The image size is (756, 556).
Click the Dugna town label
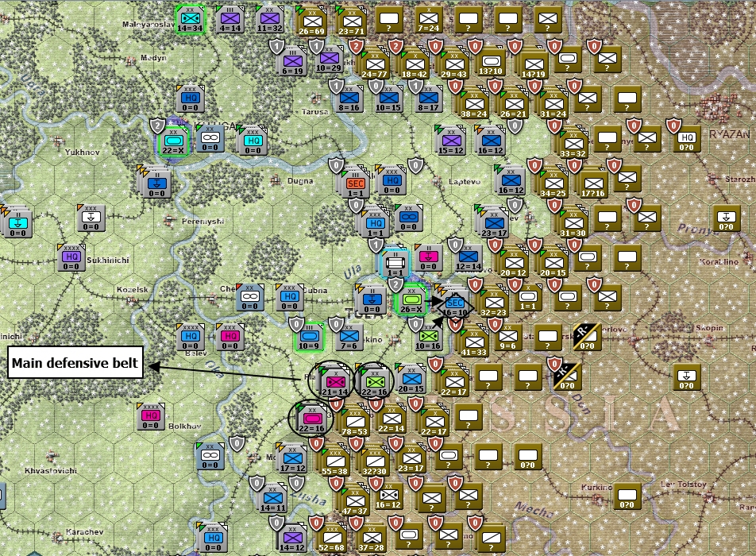[300, 181]
